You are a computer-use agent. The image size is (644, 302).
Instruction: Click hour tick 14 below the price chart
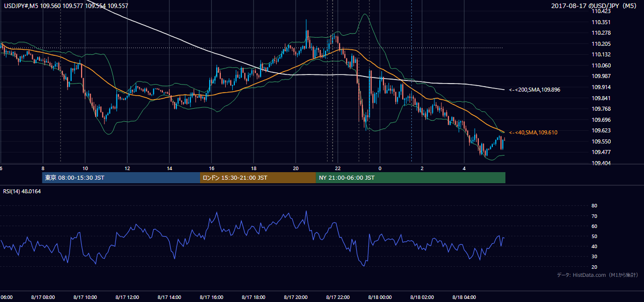click(x=169, y=168)
